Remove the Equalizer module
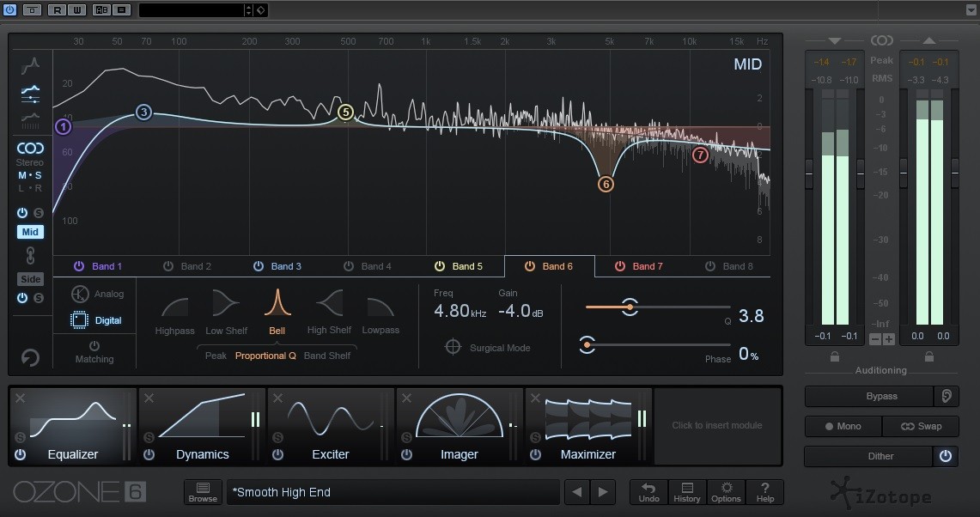 [x=20, y=398]
